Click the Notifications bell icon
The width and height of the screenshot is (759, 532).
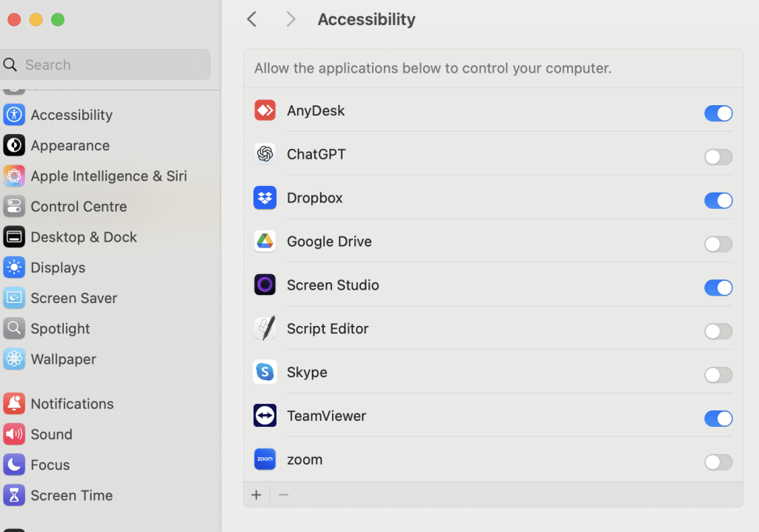(x=14, y=403)
